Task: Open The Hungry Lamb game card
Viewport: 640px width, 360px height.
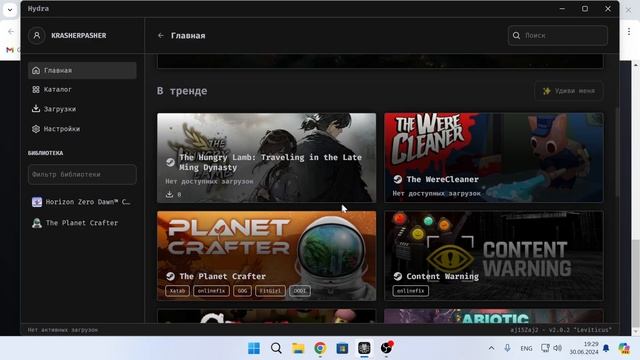Action: click(x=267, y=158)
